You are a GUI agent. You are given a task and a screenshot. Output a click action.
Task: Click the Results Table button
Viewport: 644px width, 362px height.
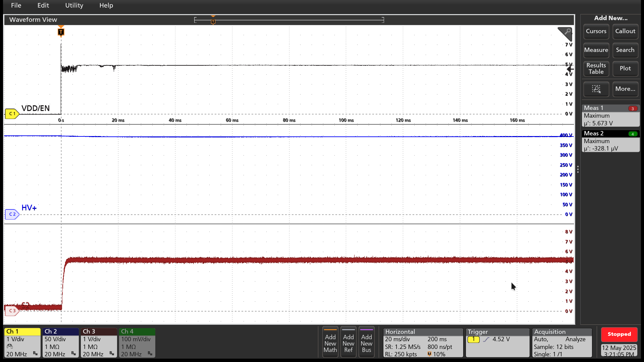(x=596, y=69)
